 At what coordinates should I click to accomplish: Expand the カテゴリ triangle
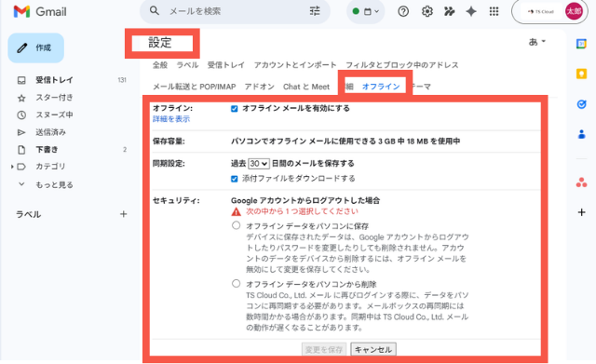click(x=12, y=167)
